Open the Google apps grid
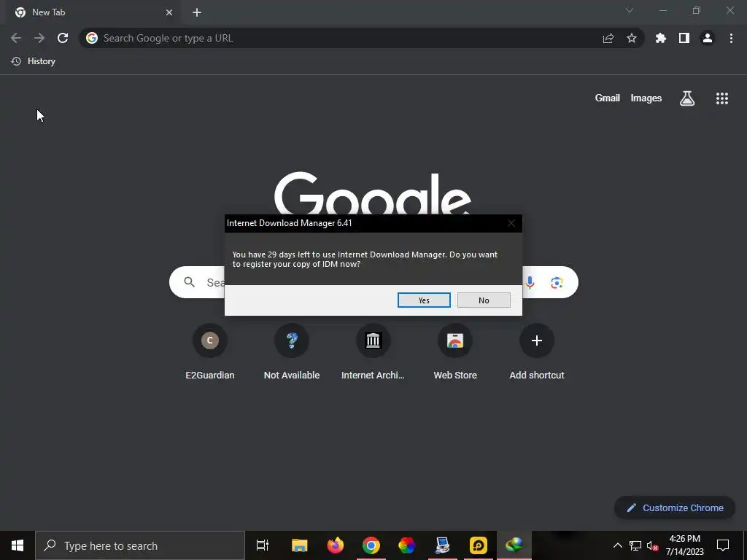The image size is (747, 560). click(x=721, y=98)
